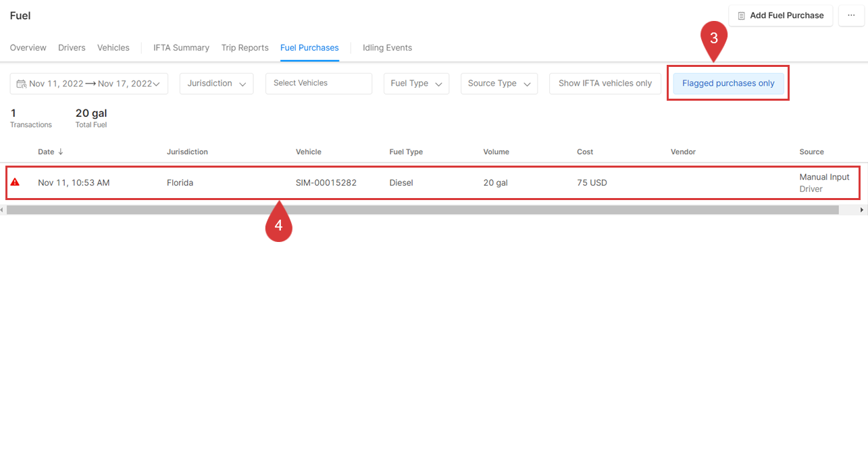Open the Source Type dropdown
Viewport: 868px width, 463px height.
click(x=499, y=84)
